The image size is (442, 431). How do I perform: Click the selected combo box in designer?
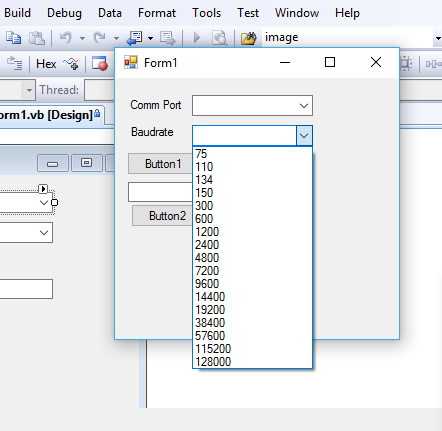(26, 202)
